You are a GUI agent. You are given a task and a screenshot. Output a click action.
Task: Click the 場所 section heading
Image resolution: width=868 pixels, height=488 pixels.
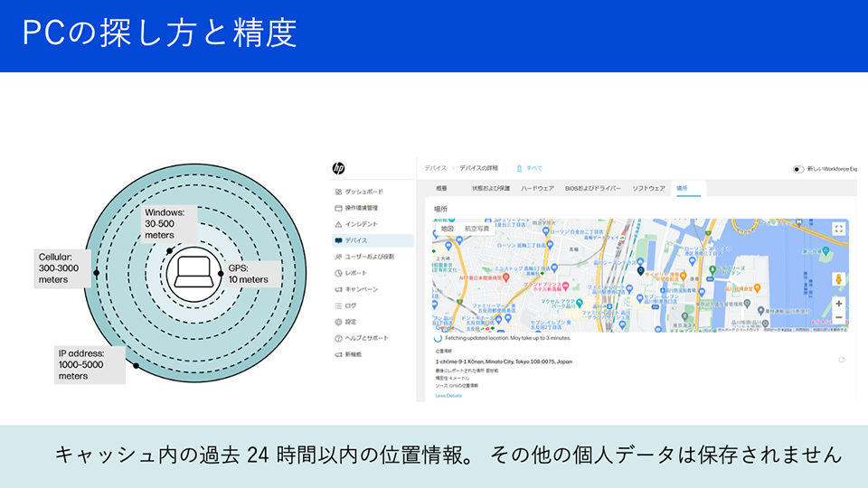click(440, 209)
